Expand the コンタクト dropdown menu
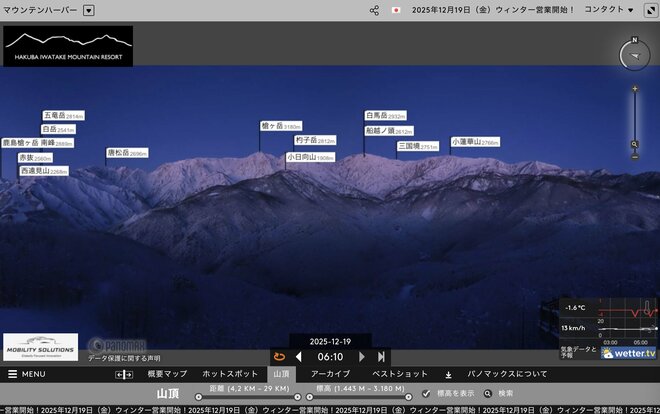The image size is (660, 414). click(609, 10)
